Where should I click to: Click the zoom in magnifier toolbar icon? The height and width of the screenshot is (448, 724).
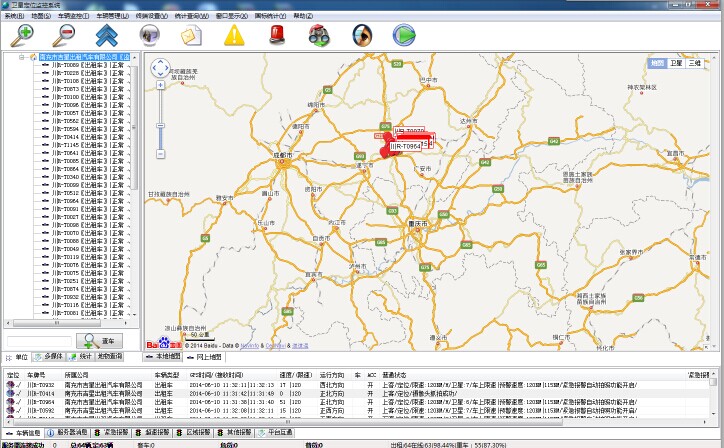[x=22, y=36]
